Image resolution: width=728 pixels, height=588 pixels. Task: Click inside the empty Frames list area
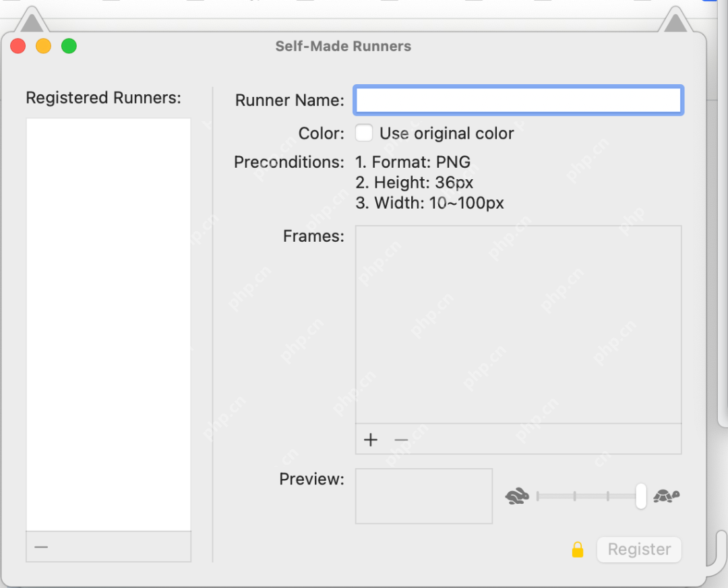pos(518,324)
